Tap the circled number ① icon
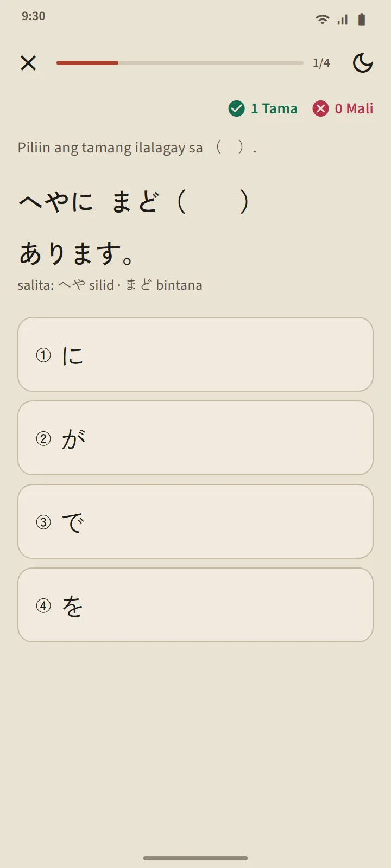This screenshot has height=868, width=391. [43, 355]
